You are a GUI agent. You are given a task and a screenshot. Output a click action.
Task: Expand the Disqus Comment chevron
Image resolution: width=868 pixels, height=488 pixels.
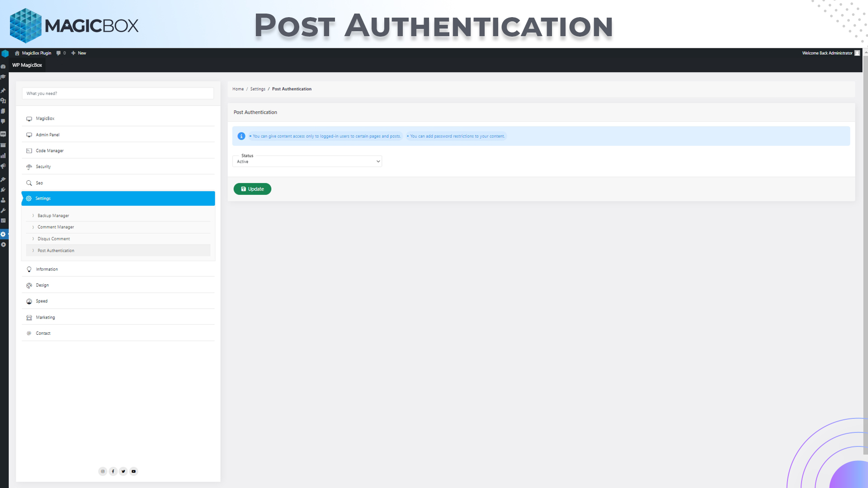[x=33, y=239]
